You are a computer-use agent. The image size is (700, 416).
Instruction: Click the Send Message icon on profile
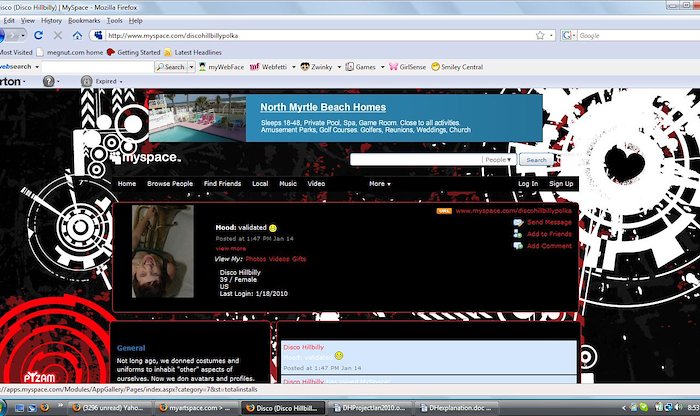point(518,222)
